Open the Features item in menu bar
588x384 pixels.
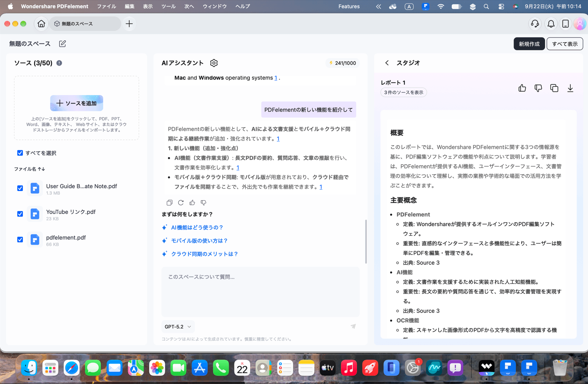click(x=349, y=6)
